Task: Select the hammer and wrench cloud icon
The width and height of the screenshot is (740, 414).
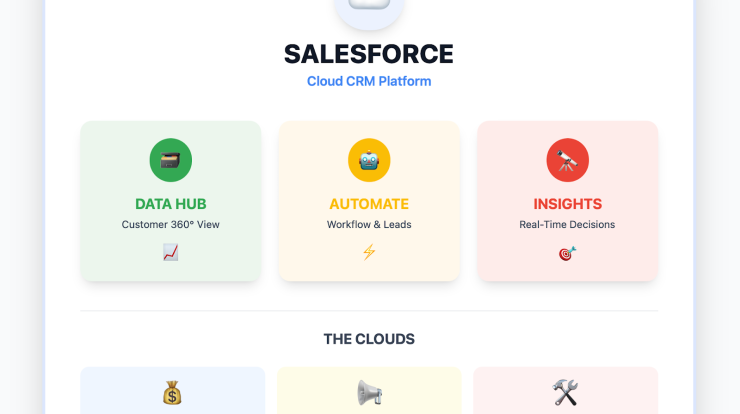Action: (x=566, y=392)
